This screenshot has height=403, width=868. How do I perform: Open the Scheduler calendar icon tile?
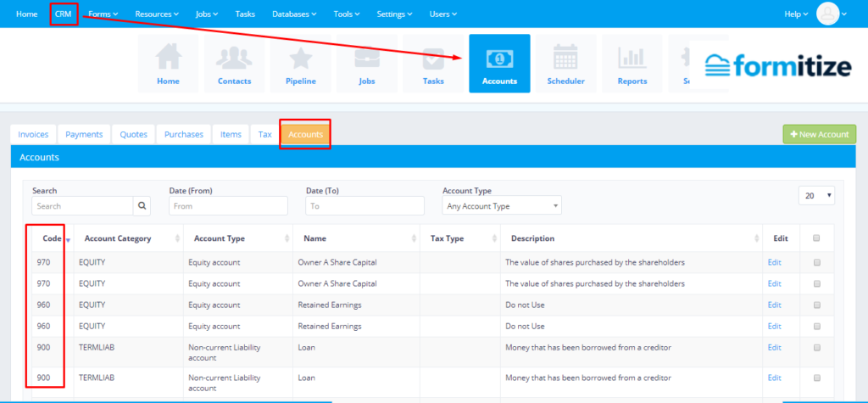(x=565, y=64)
